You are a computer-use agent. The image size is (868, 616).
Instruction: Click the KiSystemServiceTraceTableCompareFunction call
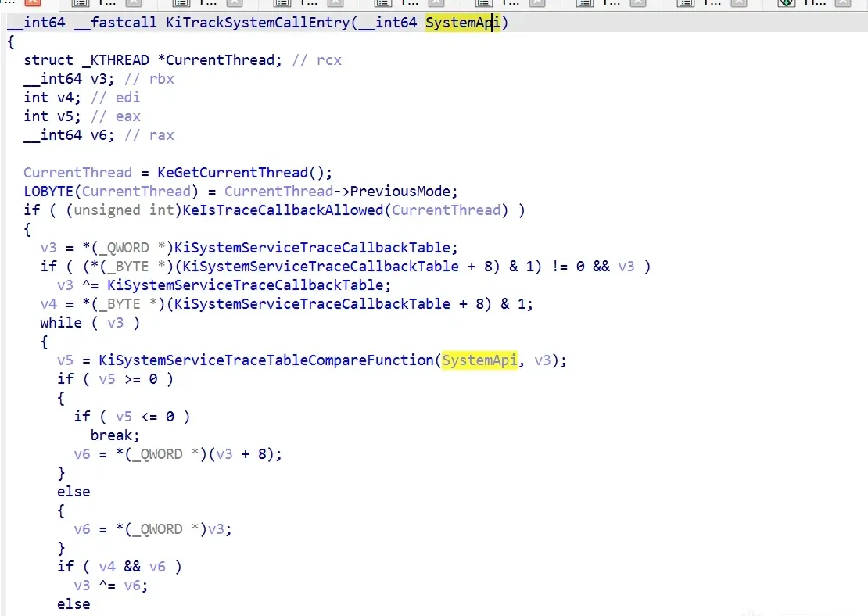(x=267, y=360)
